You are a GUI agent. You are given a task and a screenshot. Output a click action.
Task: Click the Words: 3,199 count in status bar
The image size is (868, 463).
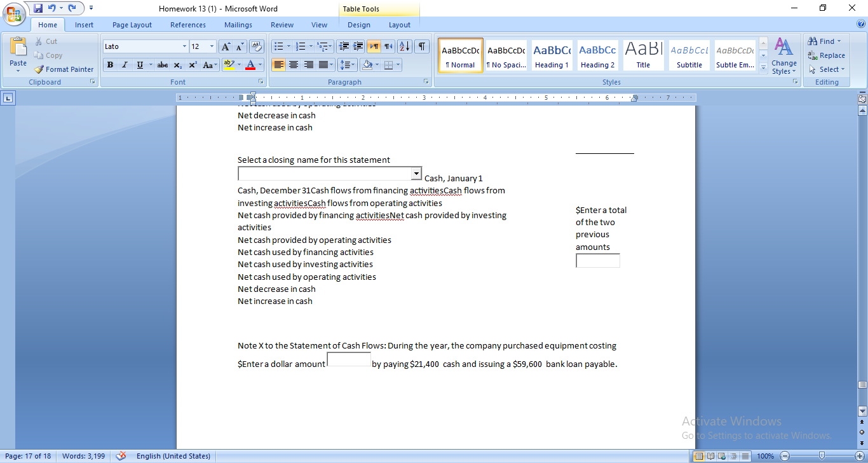tap(83, 456)
